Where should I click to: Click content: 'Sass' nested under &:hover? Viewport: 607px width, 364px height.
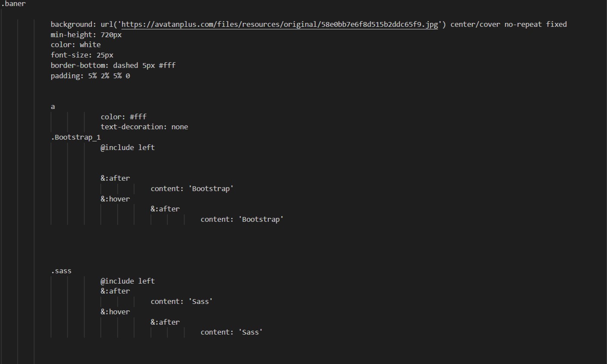[231, 332]
